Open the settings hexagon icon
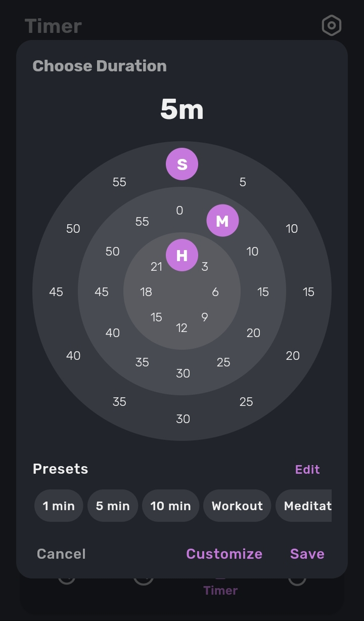The width and height of the screenshot is (364, 621). coord(332,25)
